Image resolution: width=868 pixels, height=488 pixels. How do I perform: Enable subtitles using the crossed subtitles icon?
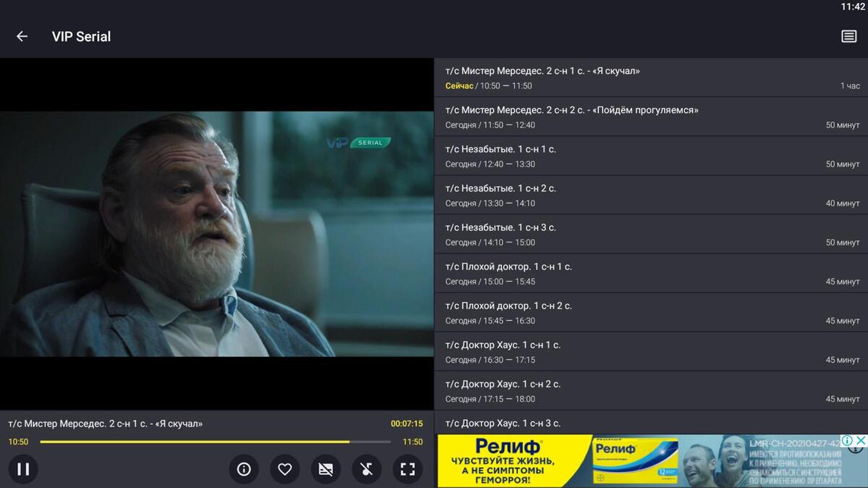pyautogui.click(x=325, y=469)
